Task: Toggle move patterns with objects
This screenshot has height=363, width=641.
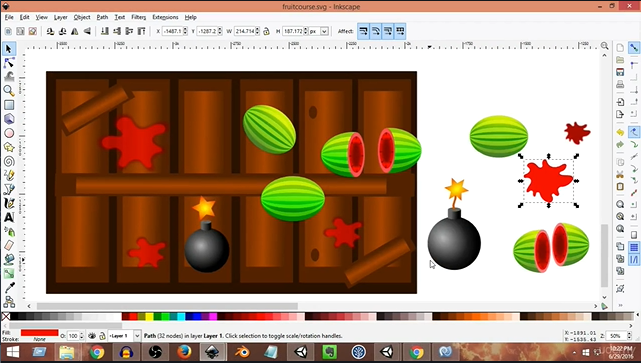Action: pyautogui.click(x=400, y=31)
